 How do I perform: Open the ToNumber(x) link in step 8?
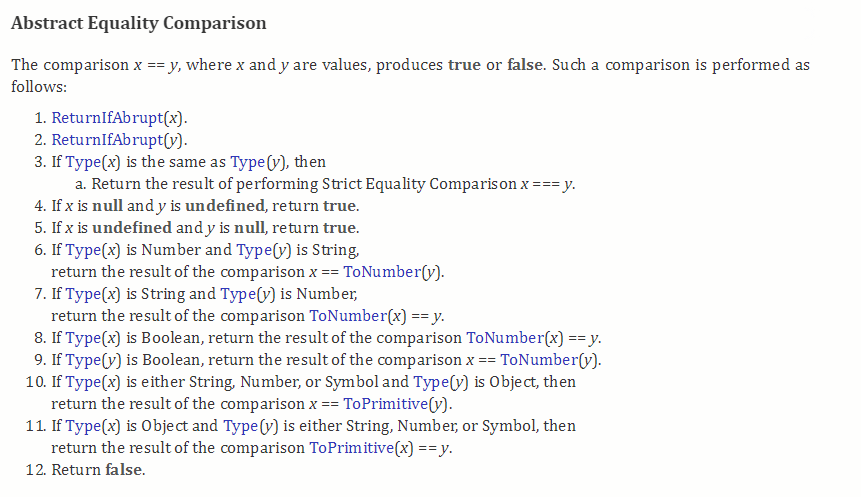[x=505, y=338]
